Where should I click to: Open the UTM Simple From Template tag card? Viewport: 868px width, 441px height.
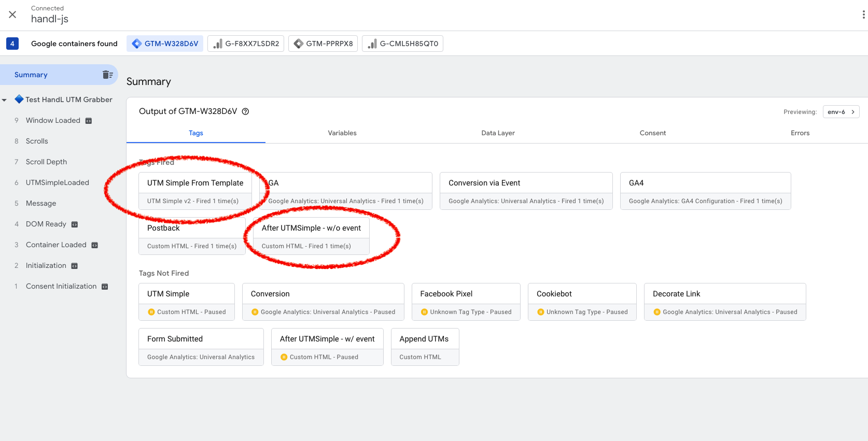195,191
